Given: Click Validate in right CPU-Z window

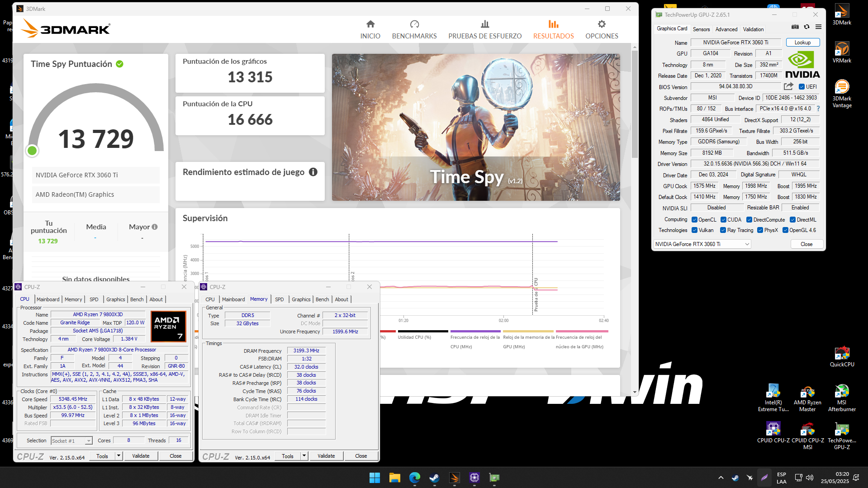Looking at the screenshot, I should [326, 456].
